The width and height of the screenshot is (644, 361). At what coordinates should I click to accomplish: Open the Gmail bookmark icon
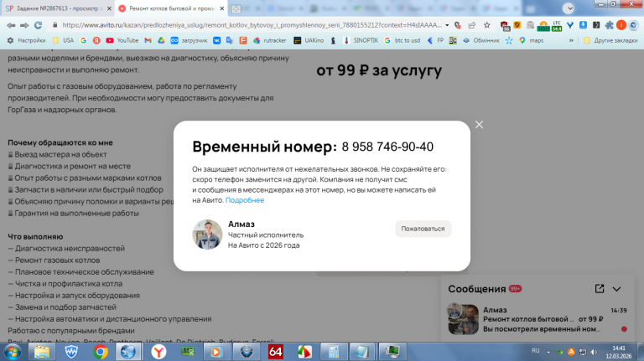(148, 40)
